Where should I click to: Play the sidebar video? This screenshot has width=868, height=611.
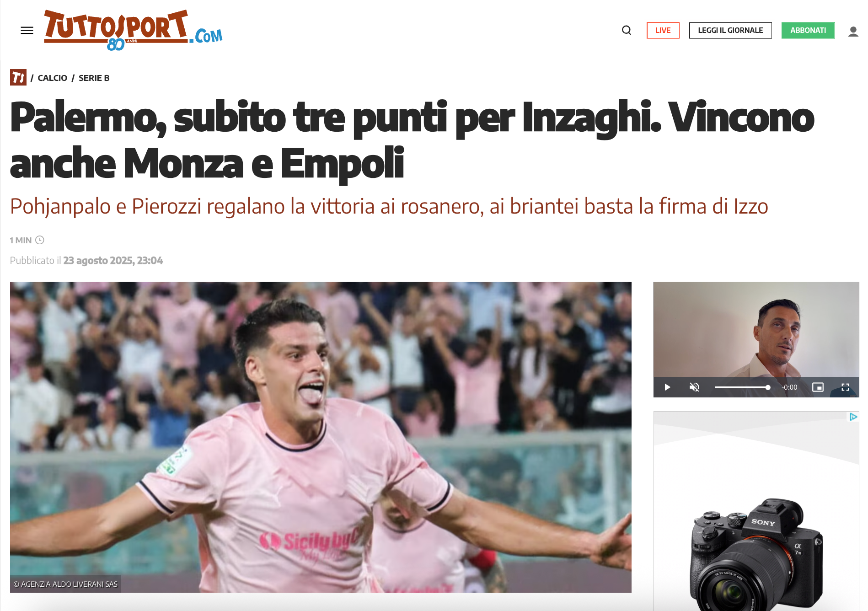tap(667, 387)
